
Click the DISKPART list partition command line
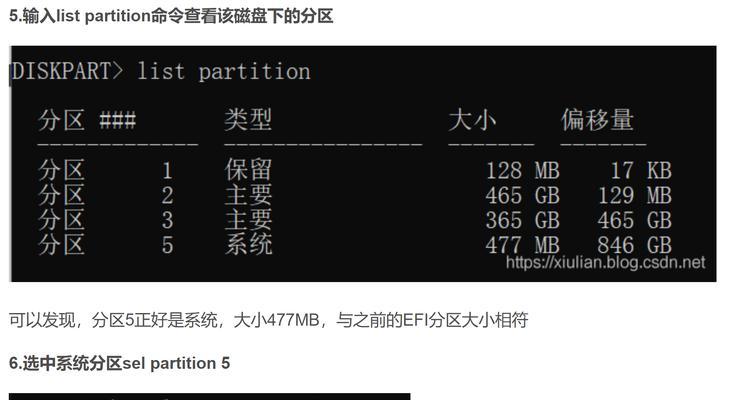(x=160, y=72)
